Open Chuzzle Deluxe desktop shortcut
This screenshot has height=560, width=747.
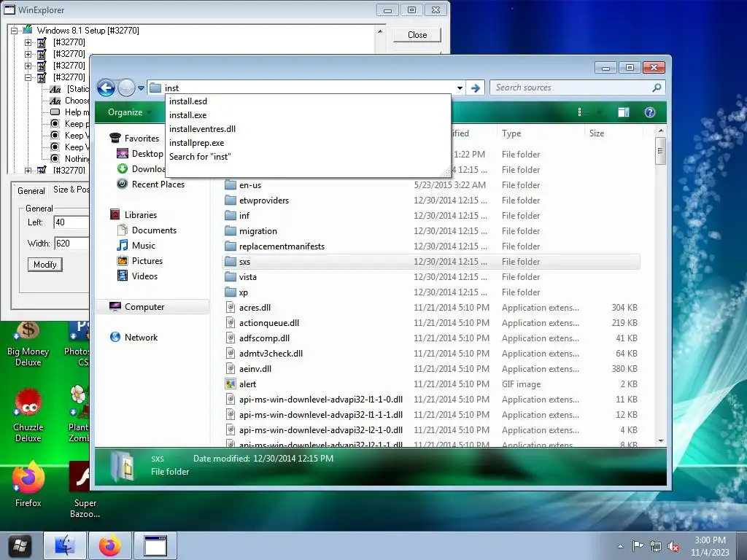click(x=28, y=416)
